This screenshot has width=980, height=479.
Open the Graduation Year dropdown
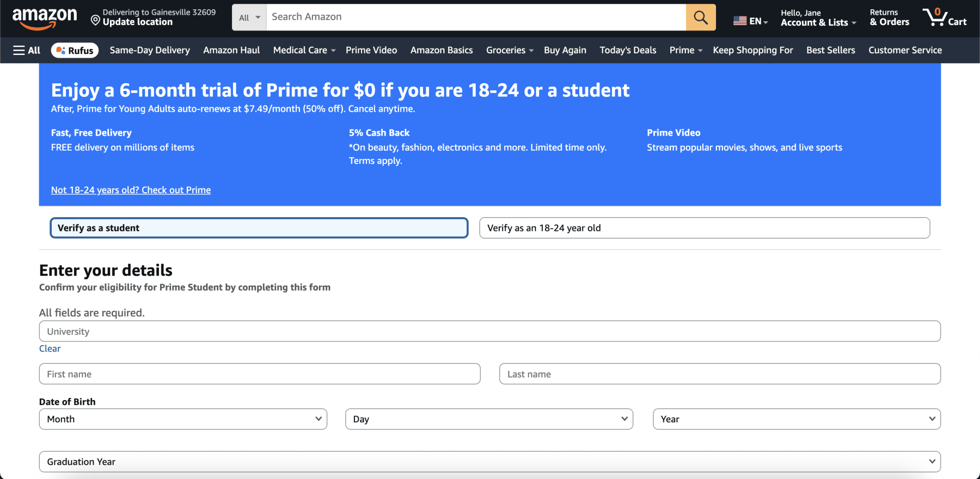(x=490, y=462)
